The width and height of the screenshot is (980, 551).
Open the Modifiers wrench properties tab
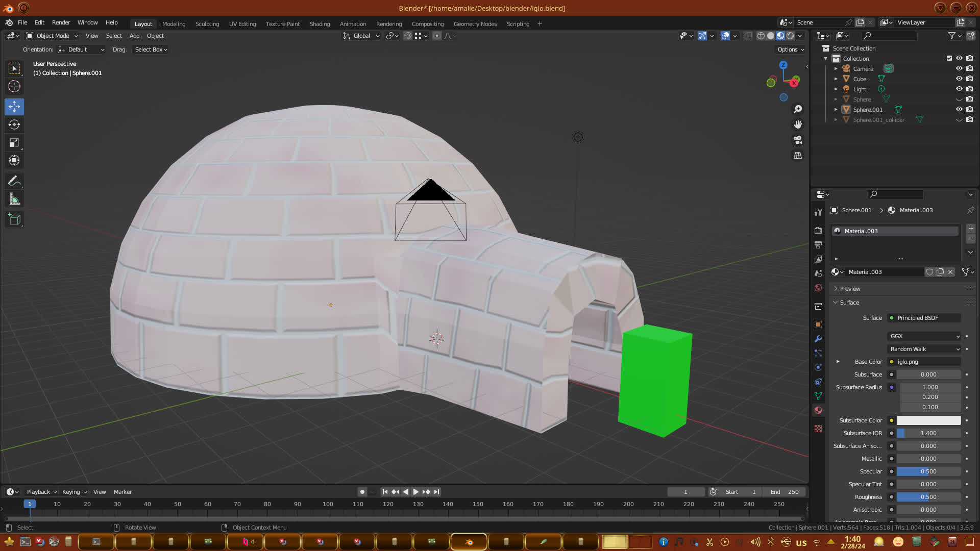(818, 339)
